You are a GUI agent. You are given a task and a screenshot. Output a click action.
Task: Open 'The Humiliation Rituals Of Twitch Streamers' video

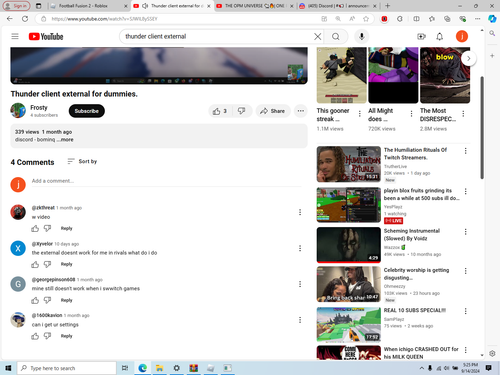point(415,154)
